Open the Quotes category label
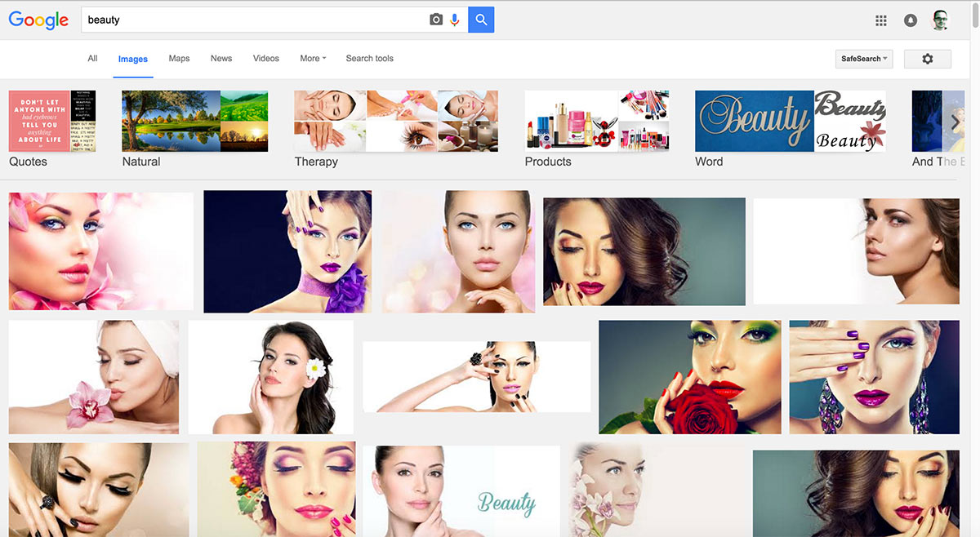Screen dimensions: 980x537 click(29, 162)
